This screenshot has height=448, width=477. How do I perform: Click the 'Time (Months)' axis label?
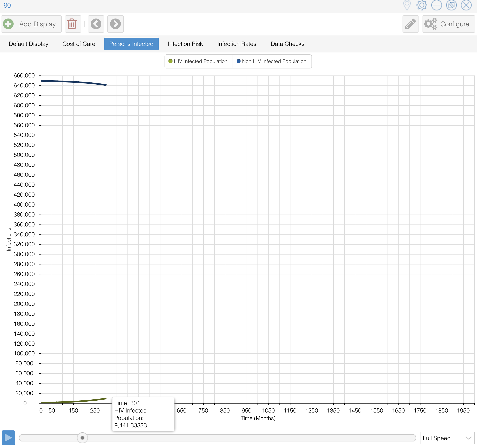click(x=258, y=418)
